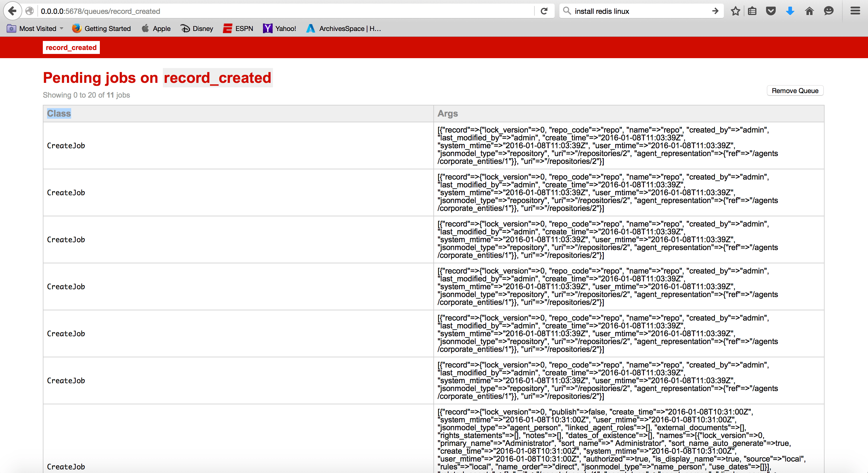Open the ESPN bookmark
The image size is (868, 473).
238,29
